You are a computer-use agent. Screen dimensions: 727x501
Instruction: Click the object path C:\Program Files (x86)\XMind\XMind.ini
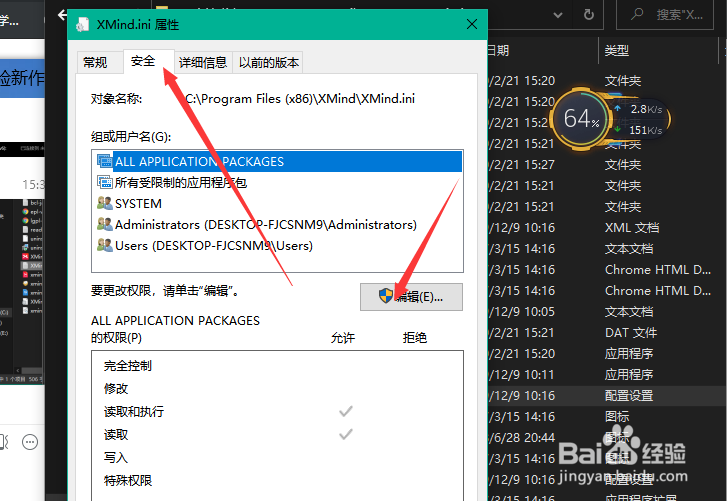click(x=300, y=99)
